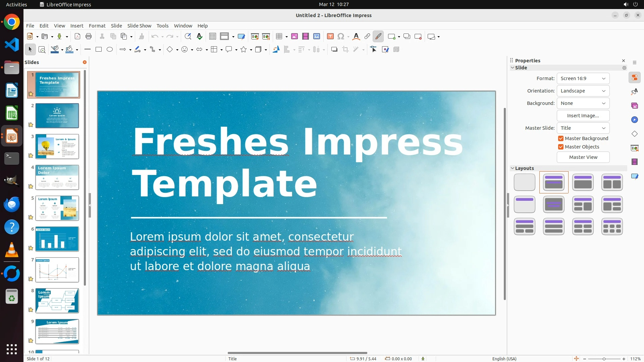The height and width of the screenshot is (362, 644).
Task: Click the Insert Text Box icon
Action: [x=330, y=37]
